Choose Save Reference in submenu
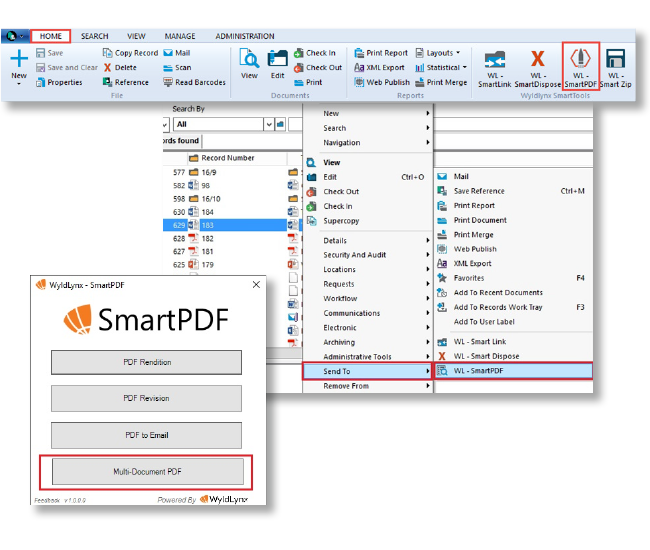The image size is (650, 550). click(513, 191)
